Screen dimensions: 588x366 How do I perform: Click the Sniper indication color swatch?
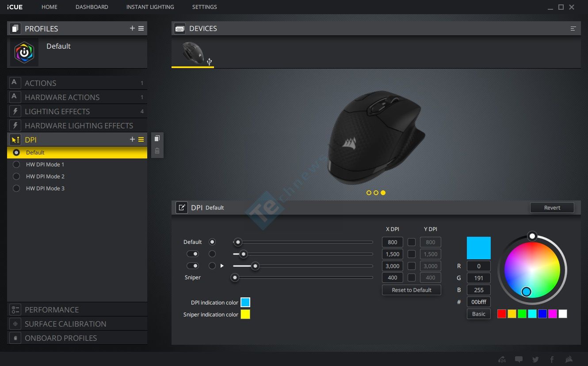point(245,314)
